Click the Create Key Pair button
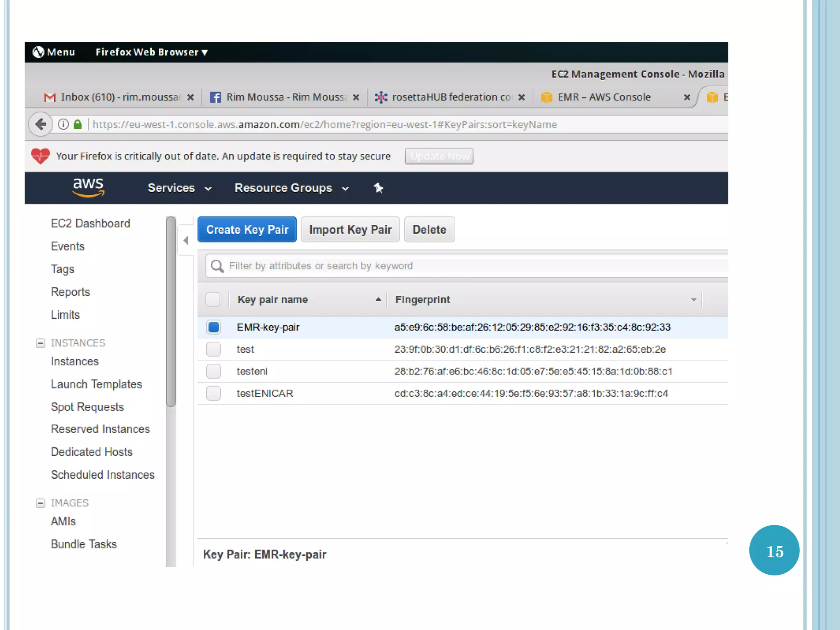The width and height of the screenshot is (840, 630). coord(247,230)
